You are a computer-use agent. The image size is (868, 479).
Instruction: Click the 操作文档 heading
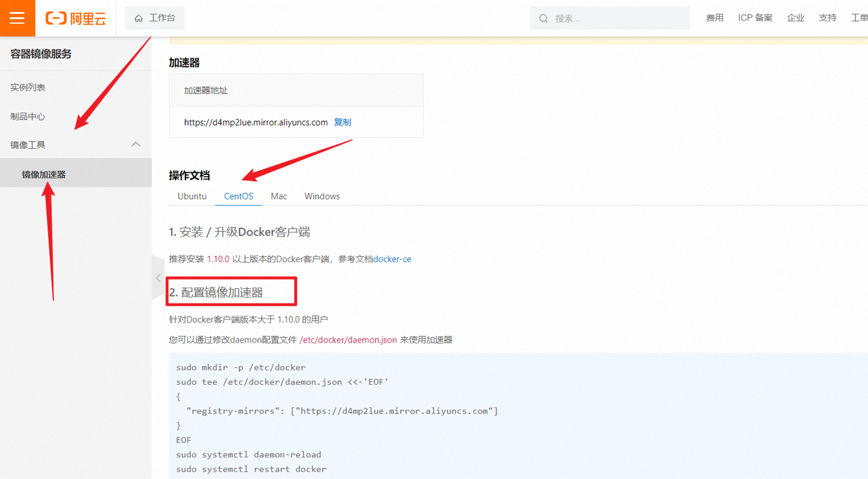click(x=190, y=176)
